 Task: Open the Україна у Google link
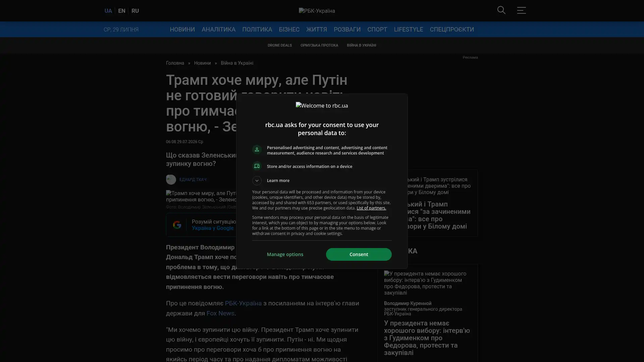[213, 228]
